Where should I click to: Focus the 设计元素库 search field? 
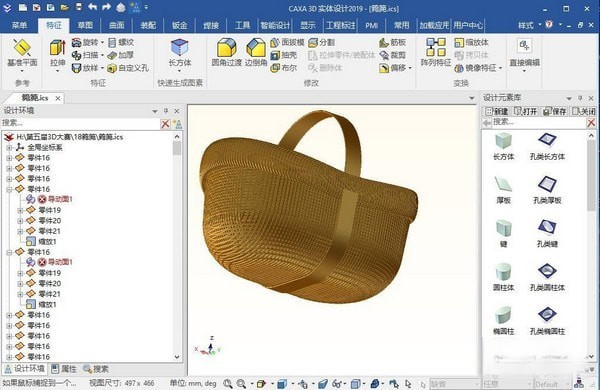[539, 122]
